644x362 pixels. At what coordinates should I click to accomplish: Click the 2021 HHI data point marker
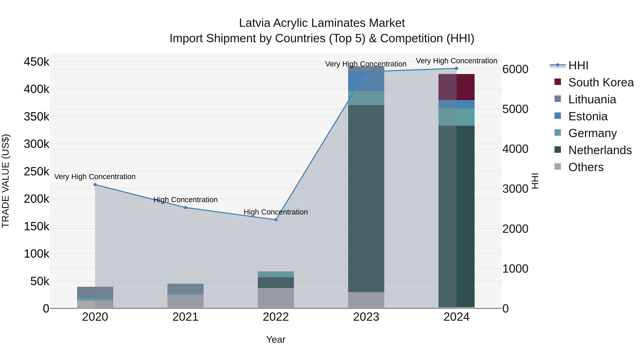coord(186,208)
